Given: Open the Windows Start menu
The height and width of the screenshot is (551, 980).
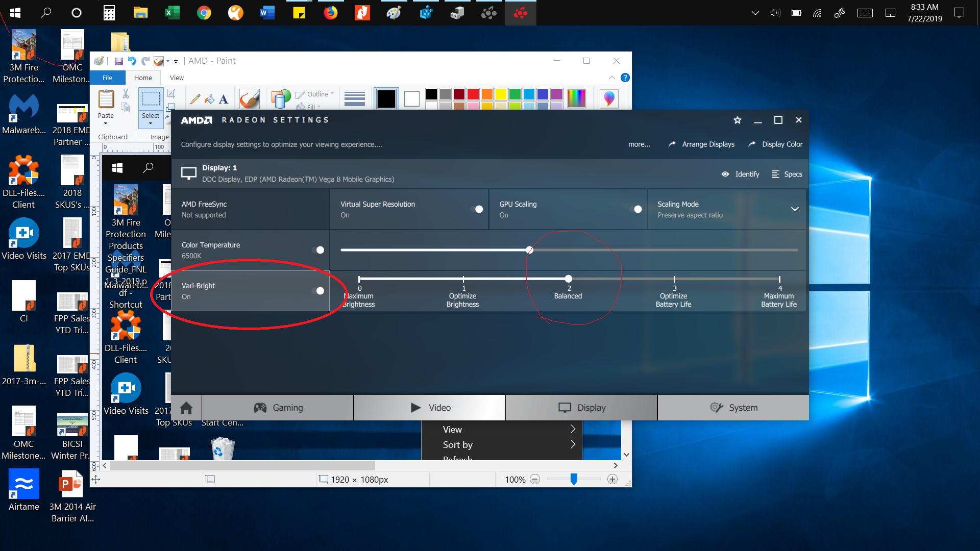Looking at the screenshot, I should pos(15,13).
